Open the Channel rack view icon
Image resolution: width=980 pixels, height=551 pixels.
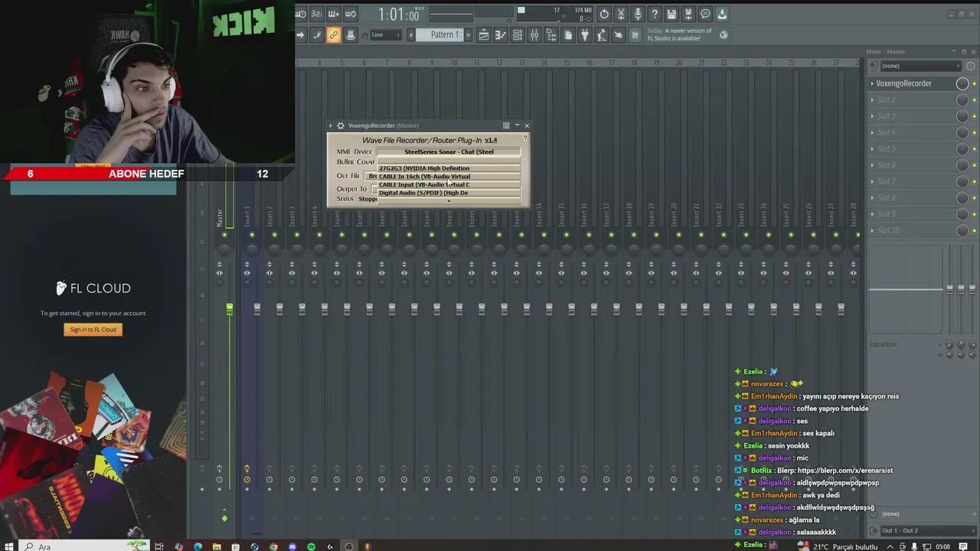pyautogui.click(x=518, y=34)
